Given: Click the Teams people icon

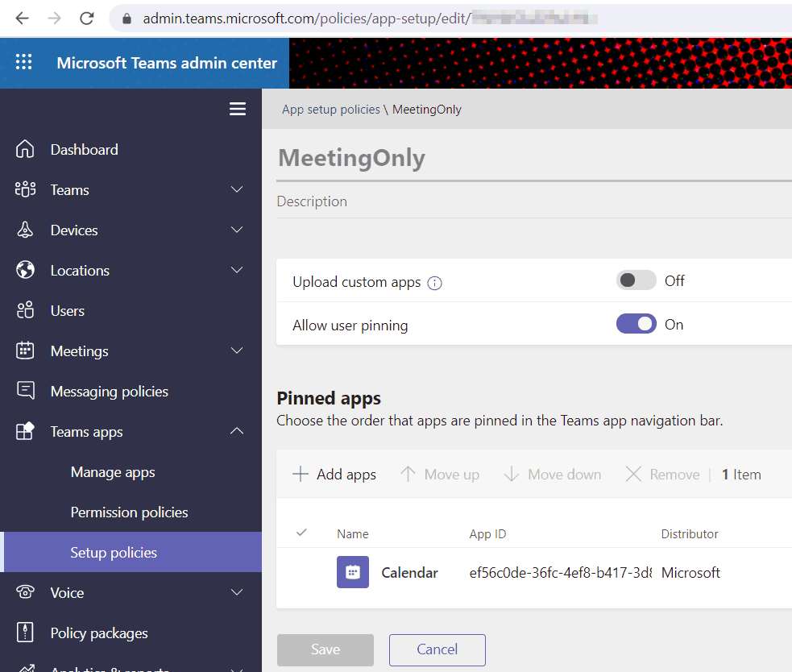Looking at the screenshot, I should (25, 189).
